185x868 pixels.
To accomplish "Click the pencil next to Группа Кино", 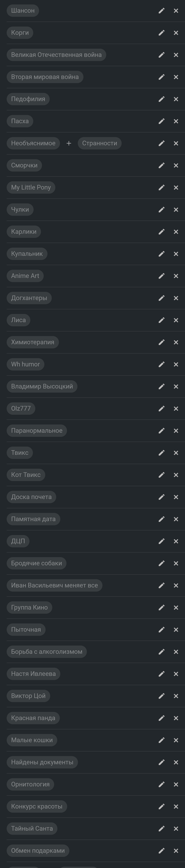I will 161,608.
